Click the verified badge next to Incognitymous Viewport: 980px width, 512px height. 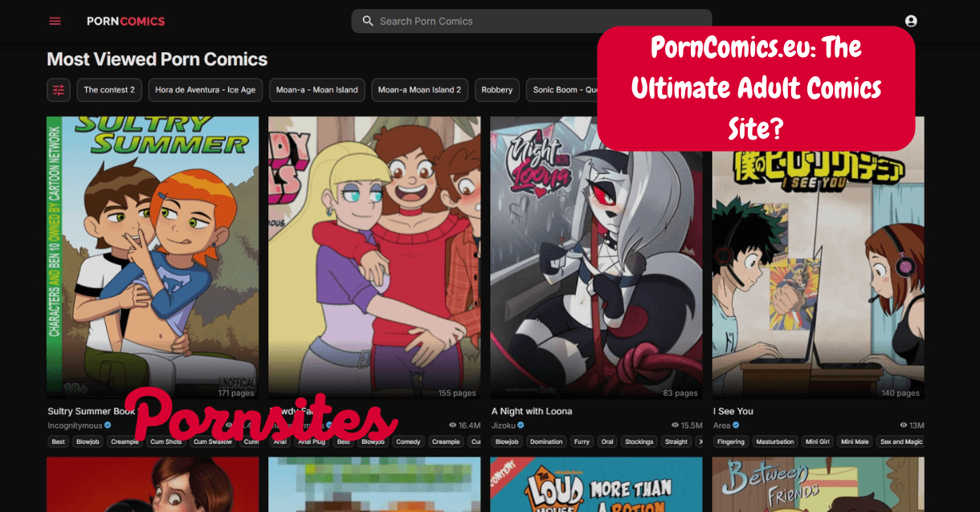pos(106,425)
